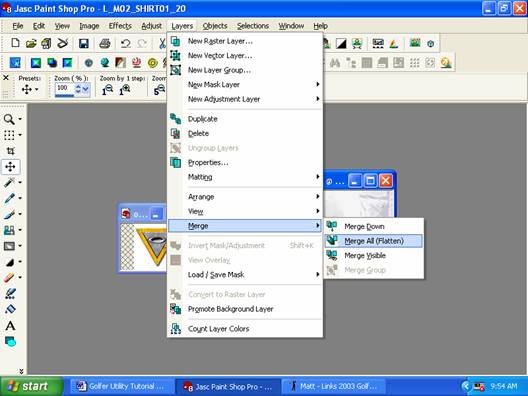Click the Open folder toolbar icon
The height and width of the screenshot is (396, 528).
31,43
